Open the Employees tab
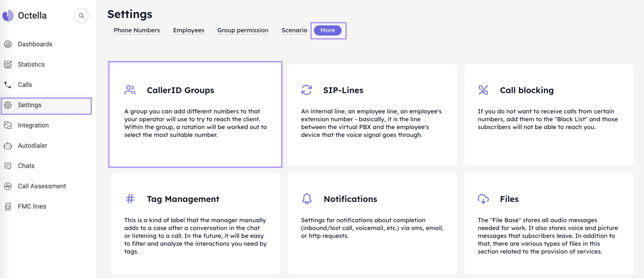644x278 pixels. pos(189,30)
